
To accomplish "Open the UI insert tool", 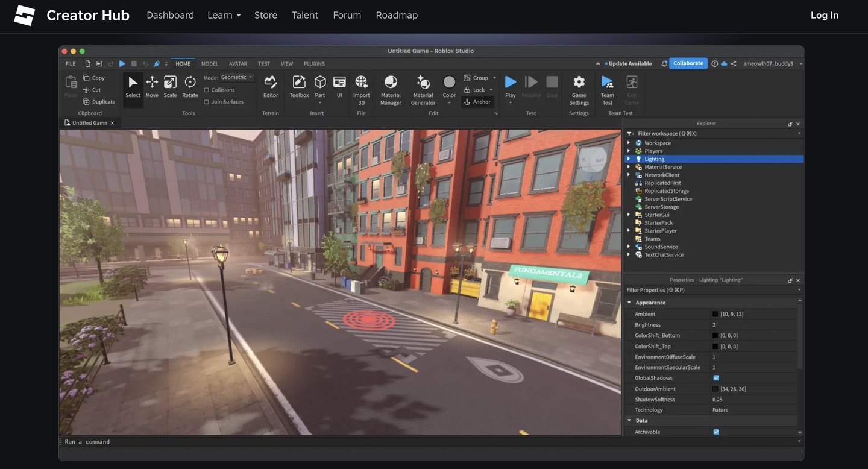I will (x=339, y=87).
